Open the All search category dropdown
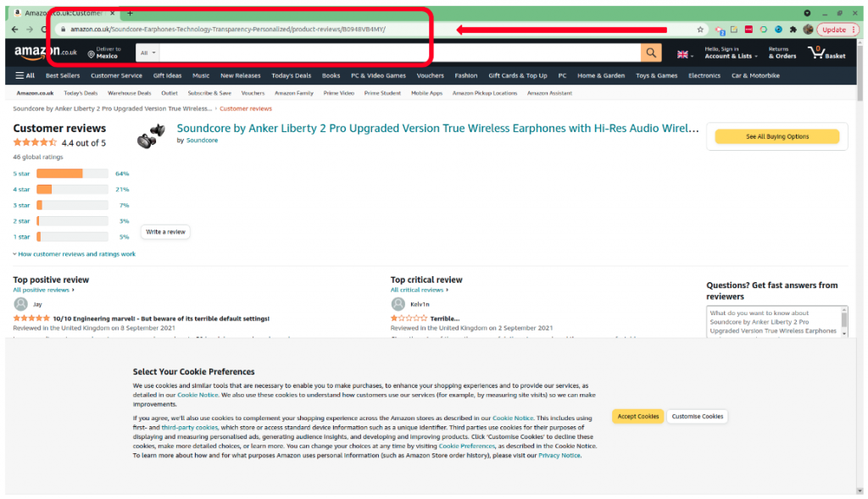The width and height of the screenshot is (868, 499). tap(147, 53)
